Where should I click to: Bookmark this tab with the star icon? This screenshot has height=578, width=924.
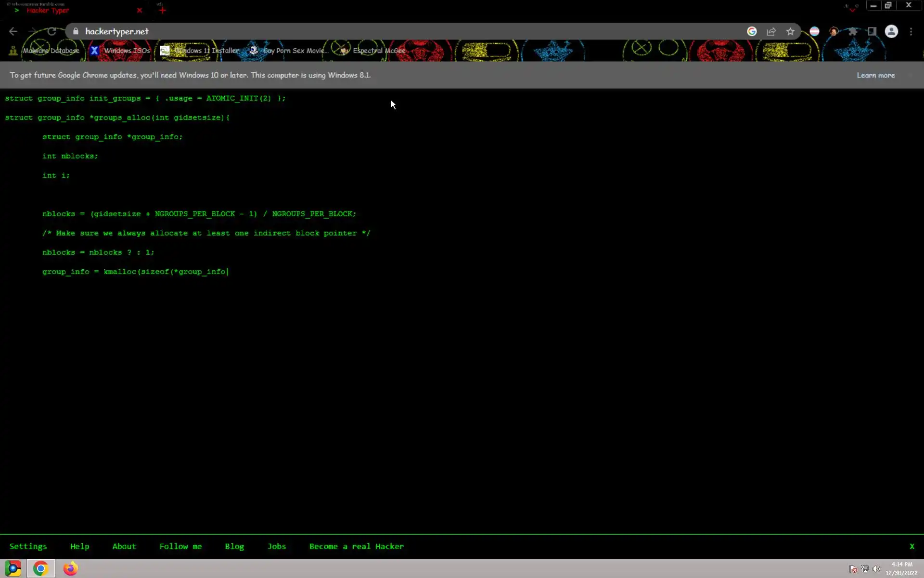pos(790,31)
